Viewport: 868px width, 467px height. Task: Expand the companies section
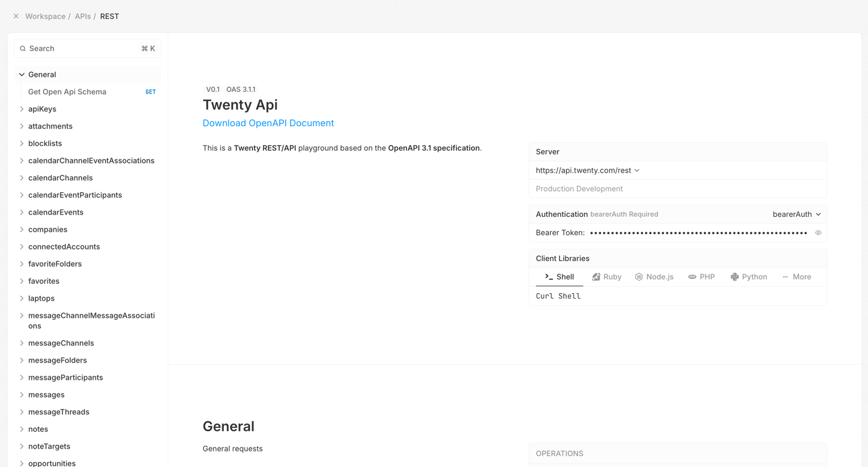(22, 229)
